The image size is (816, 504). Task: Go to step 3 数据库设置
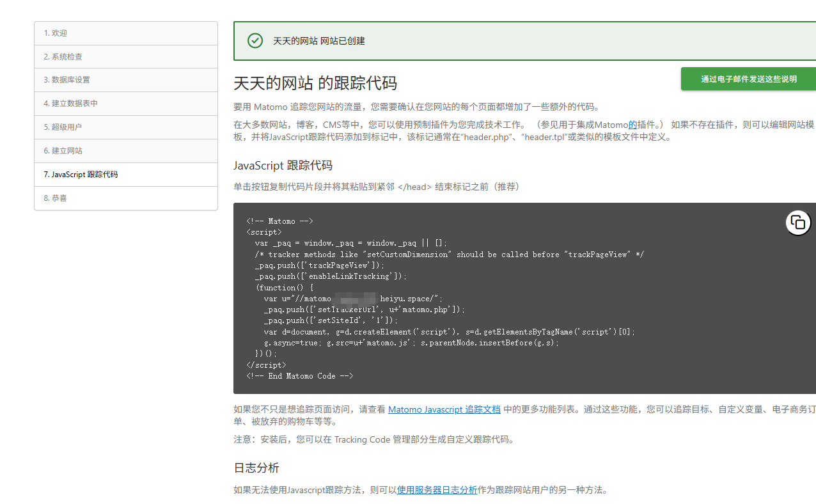126,80
